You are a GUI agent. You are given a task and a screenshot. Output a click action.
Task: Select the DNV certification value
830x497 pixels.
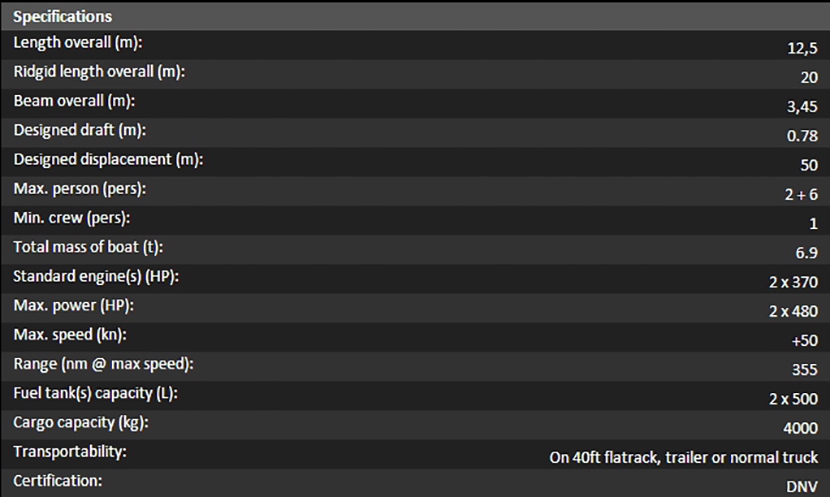coord(802,486)
